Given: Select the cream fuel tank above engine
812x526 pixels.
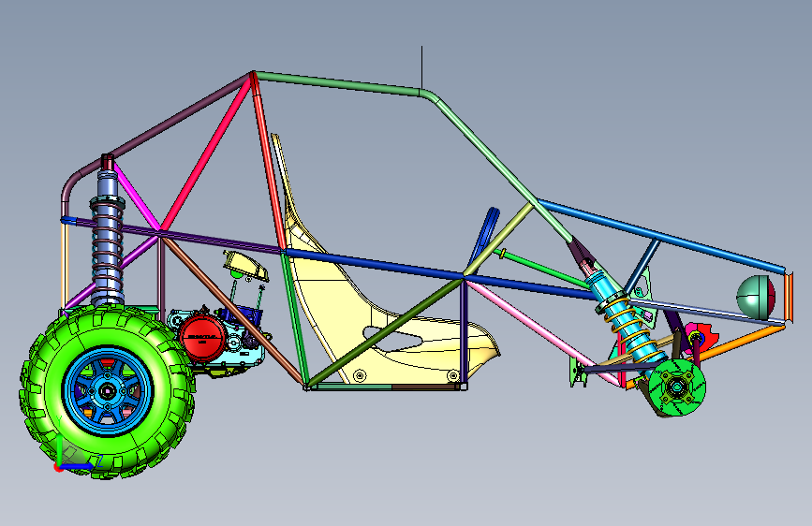Looking at the screenshot, I should tap(246, 266).
